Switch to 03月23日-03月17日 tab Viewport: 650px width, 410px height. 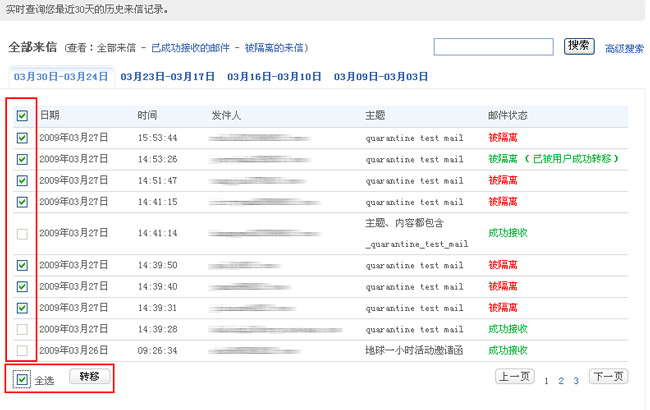tap(168, 77)
